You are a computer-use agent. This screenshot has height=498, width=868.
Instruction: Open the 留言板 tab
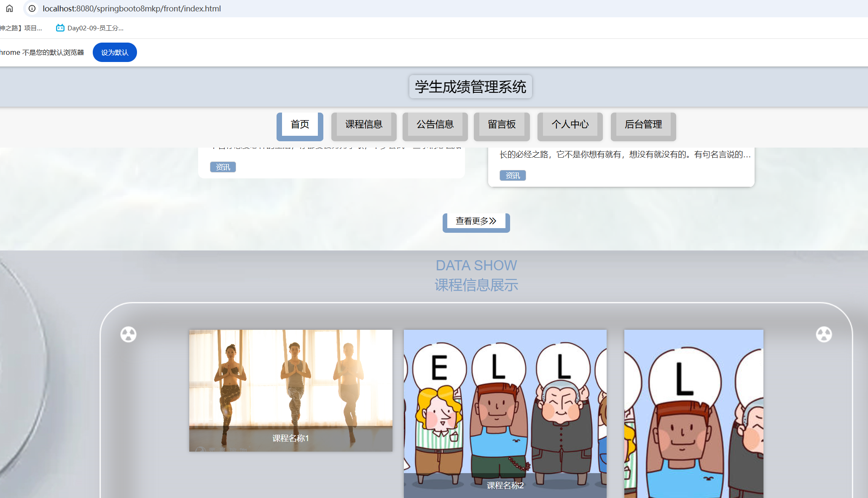point(502,124)
